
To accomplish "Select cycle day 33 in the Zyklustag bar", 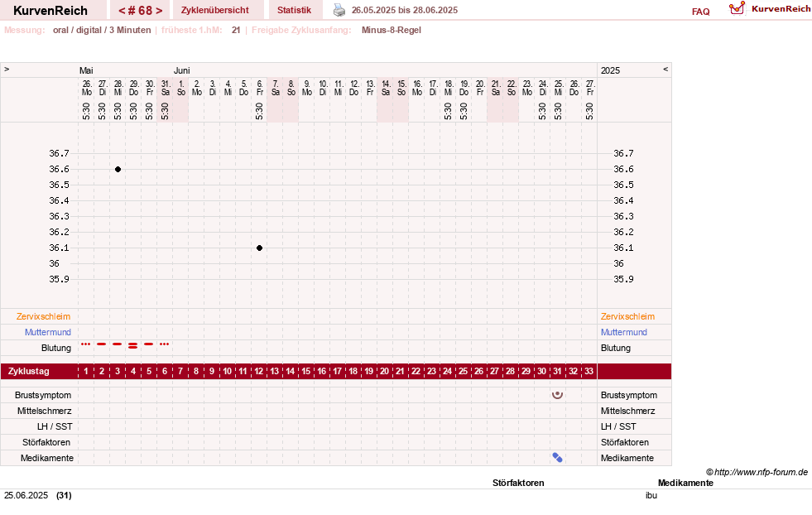I will tap(589, 372).
